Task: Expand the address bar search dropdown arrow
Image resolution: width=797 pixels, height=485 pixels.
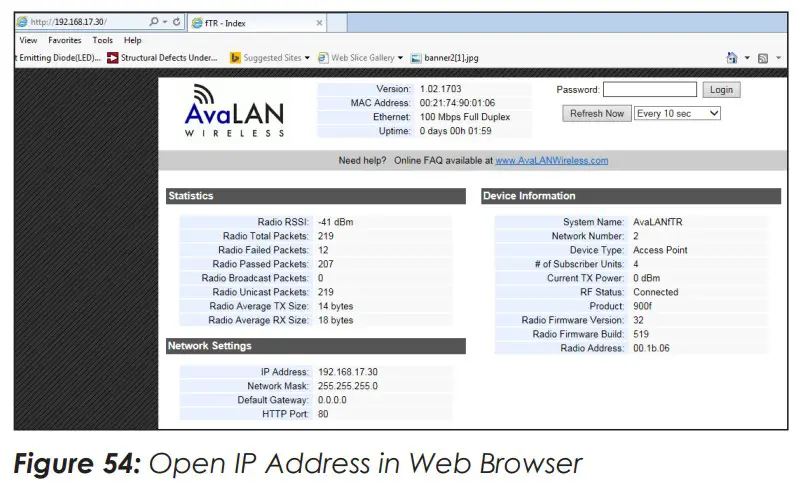Action: tap(164, 21)
